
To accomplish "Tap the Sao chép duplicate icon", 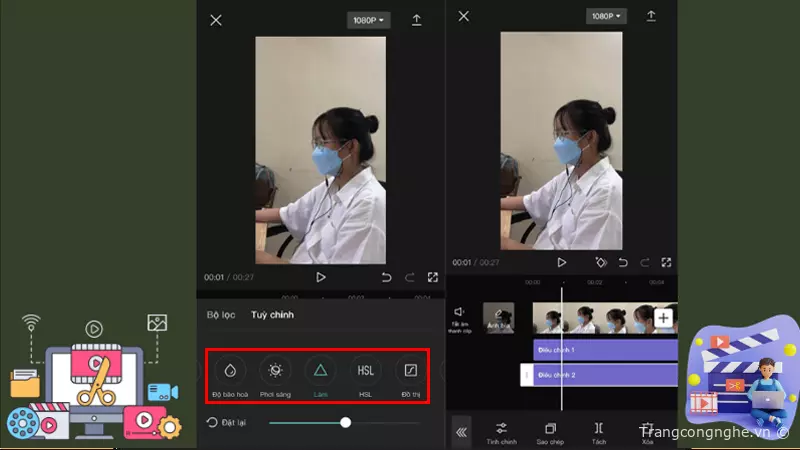I will tap(550, 429).
